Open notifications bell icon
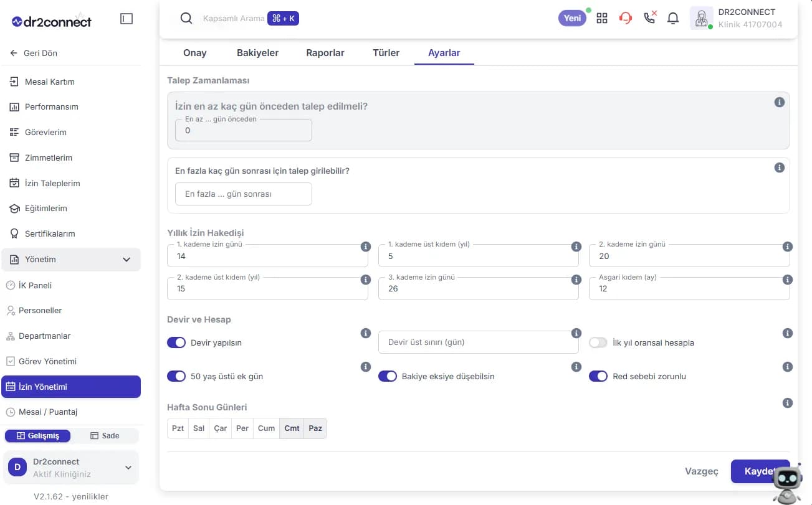 [673, 18]
